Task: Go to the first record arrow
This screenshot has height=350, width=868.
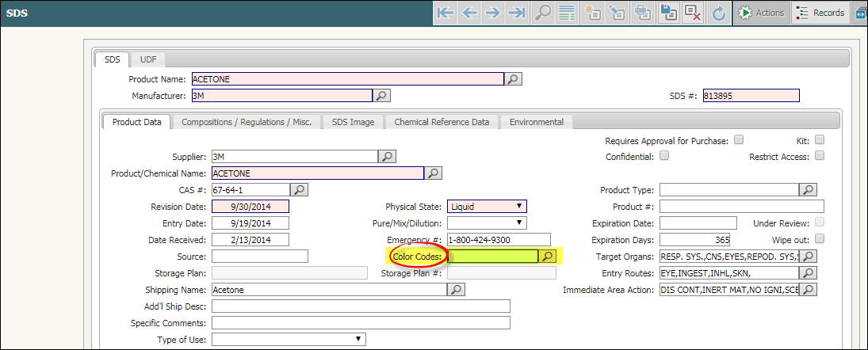Action: point(445,13)
